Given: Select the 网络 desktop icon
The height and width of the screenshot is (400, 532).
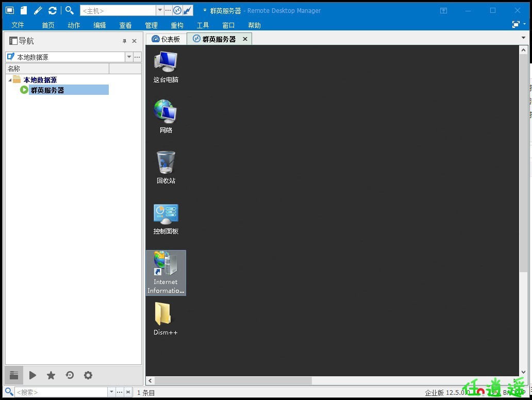Looking at the screenshot, I should [x=165, y=116].
